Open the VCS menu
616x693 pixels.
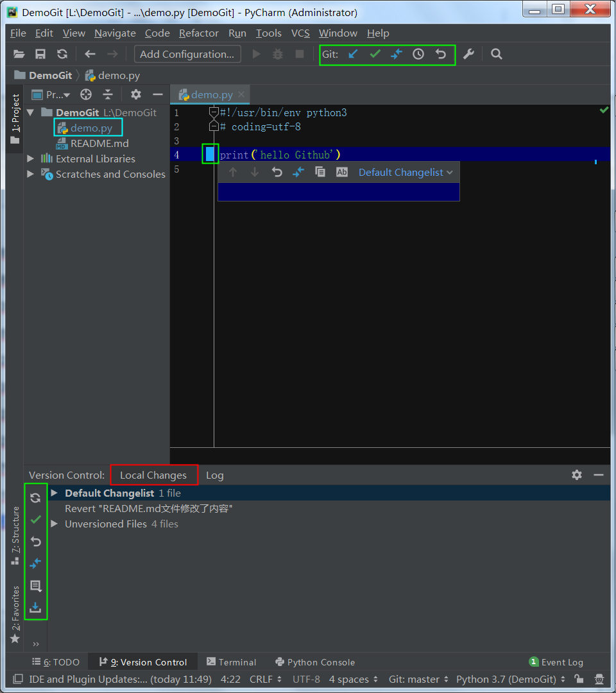[300, 33]
